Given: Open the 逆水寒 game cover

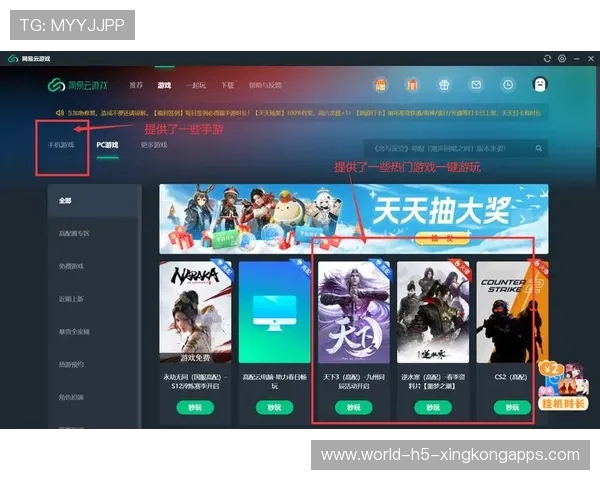Looking at the screenshot, I should [433, 312].
